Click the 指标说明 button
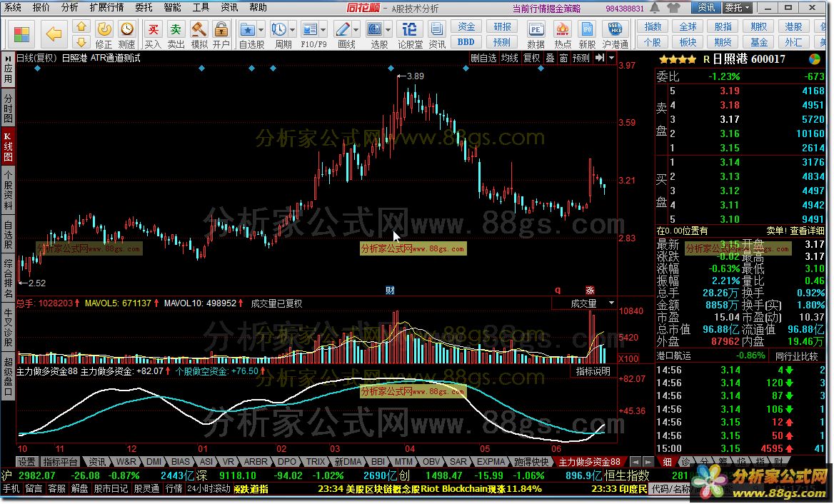Screen dimensions: 834x504 click(593, 371)
